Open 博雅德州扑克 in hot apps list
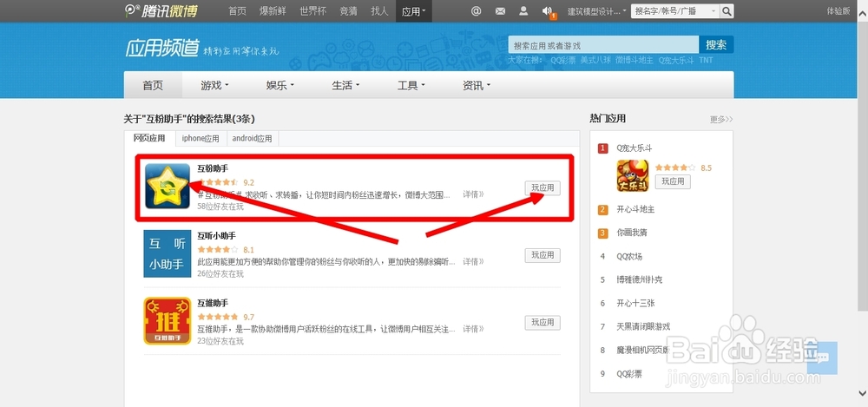This screenshot has width=868, height=407. (640, 279)
